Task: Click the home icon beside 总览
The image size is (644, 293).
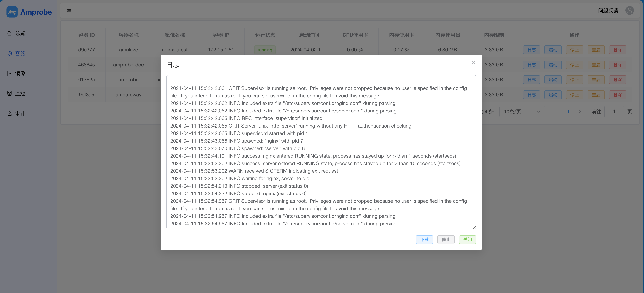Action: coord(10,33)
